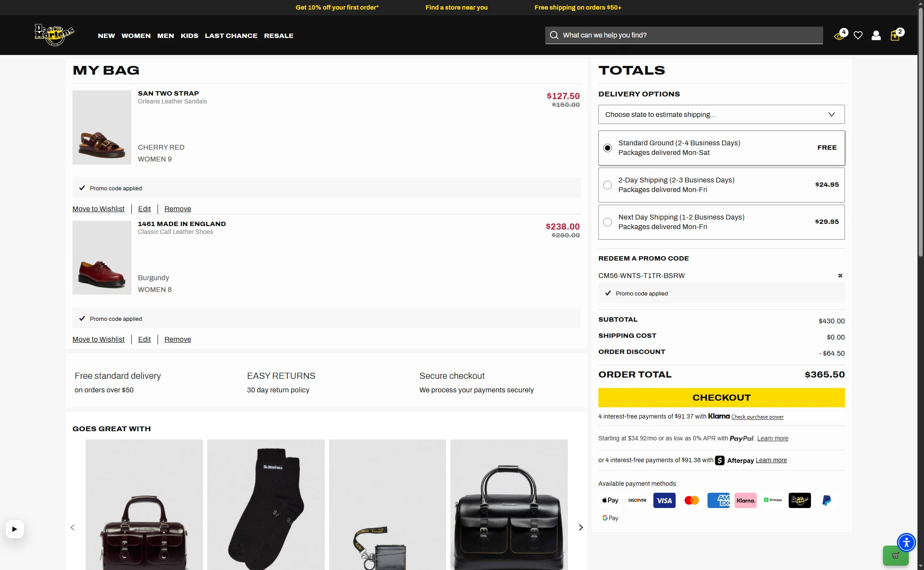Click the Google Pay icon

pyautogui.click(x=610, y=518)
